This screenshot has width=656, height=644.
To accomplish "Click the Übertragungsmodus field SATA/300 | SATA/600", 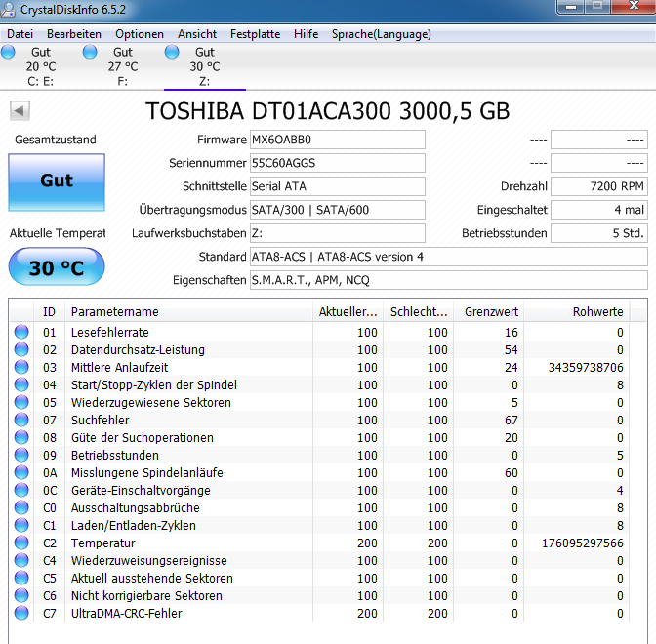I will (338, 210).
